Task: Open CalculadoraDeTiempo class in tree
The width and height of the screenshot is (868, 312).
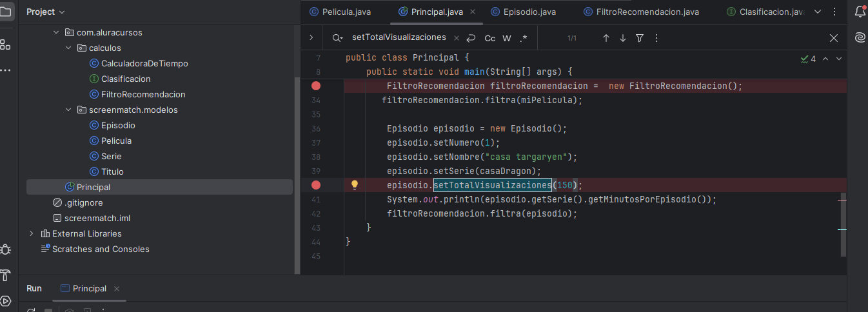Action: [144, 63]
